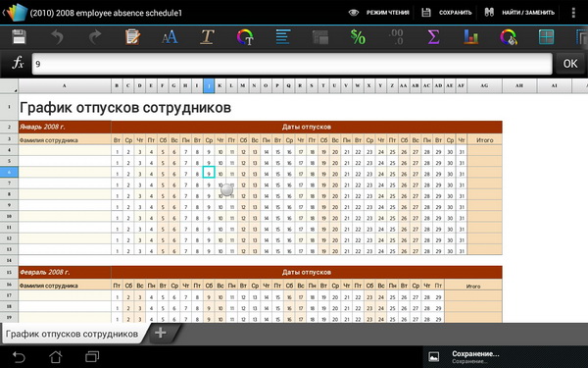The height and width of the screenshot is (368, 588).
Task: Open the paste clipboard icon
Action: point(132,37)
